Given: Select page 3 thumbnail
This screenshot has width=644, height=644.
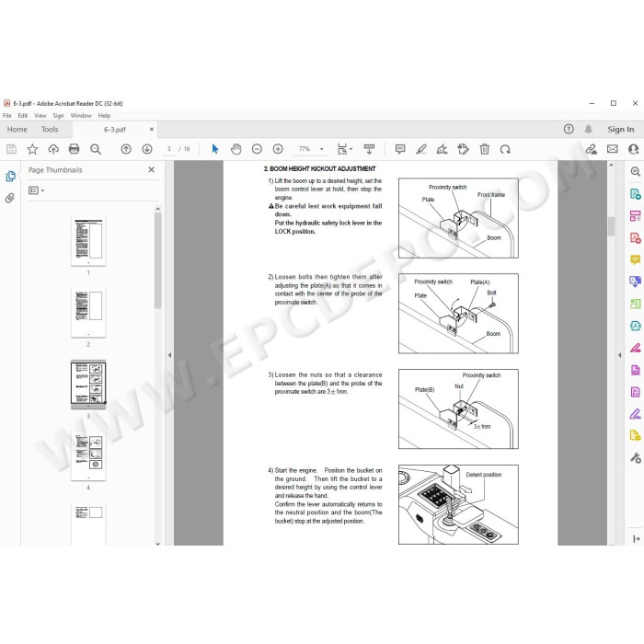Looking at the screenshot, I should (88, 385).
